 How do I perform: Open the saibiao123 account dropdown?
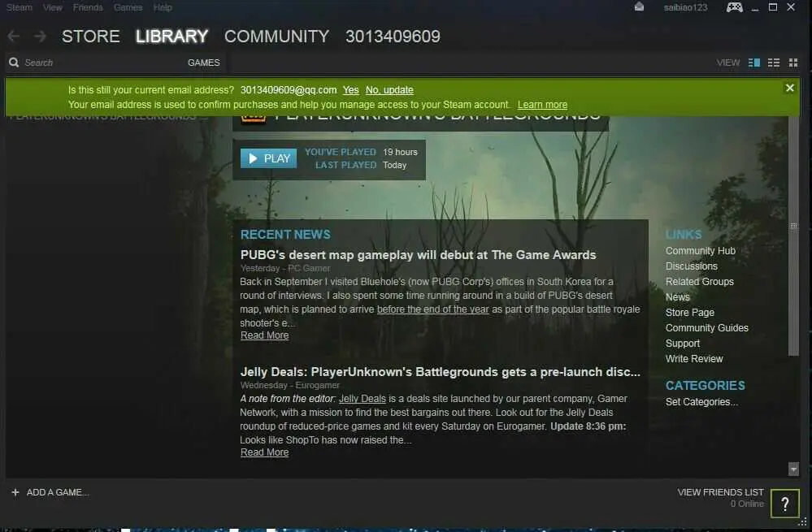click(685, 7)
